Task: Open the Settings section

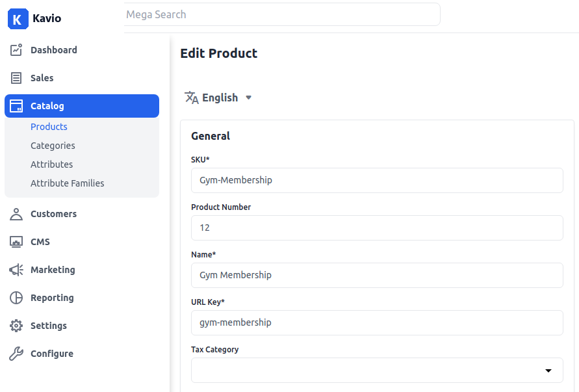Action: 49,326
